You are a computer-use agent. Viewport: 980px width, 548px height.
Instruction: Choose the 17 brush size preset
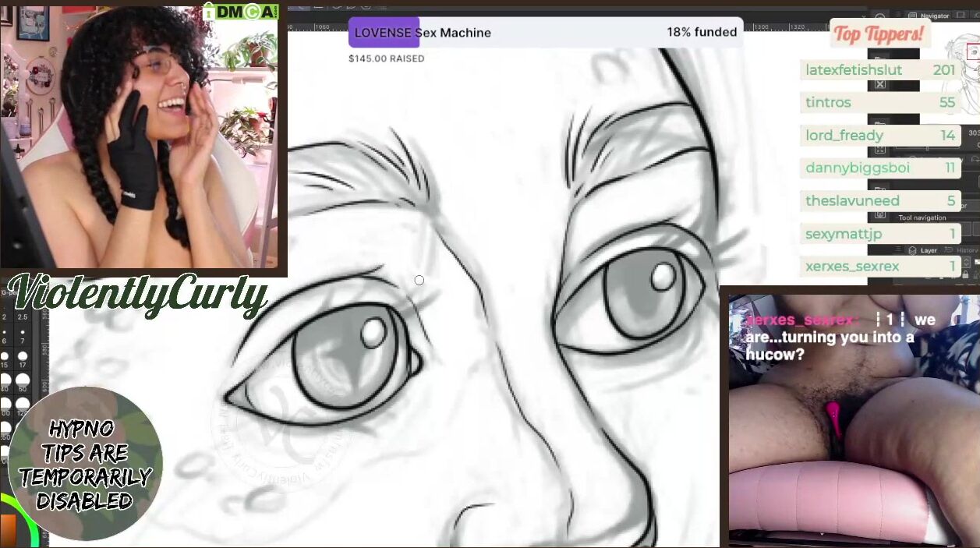click(x=23, y=359)
